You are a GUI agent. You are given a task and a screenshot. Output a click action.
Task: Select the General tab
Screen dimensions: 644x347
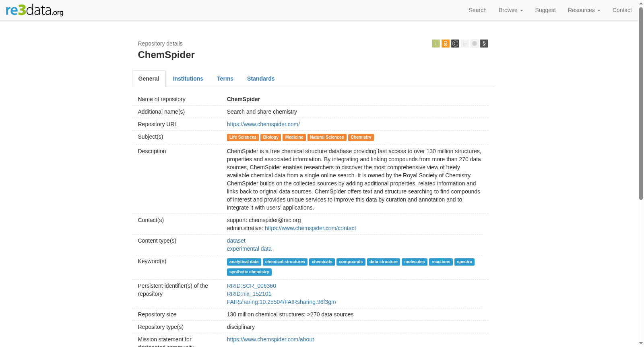point(149,79)
